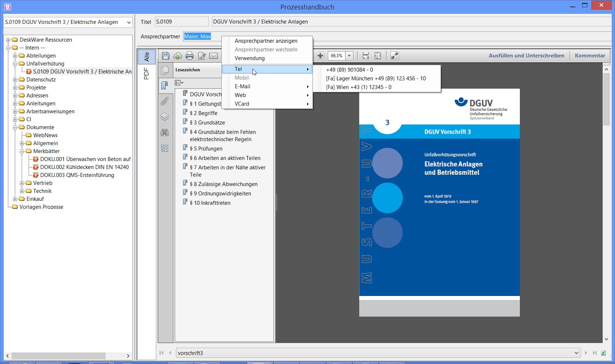This screenshot has width=615, height=364.
Task: Open the model tree panel icon
Action: pos(165,148)
